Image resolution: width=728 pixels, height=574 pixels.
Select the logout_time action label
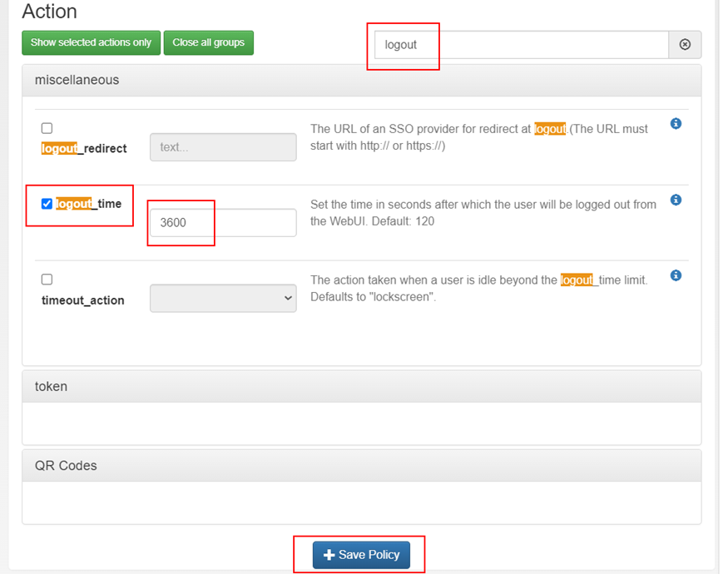[89, 204]
